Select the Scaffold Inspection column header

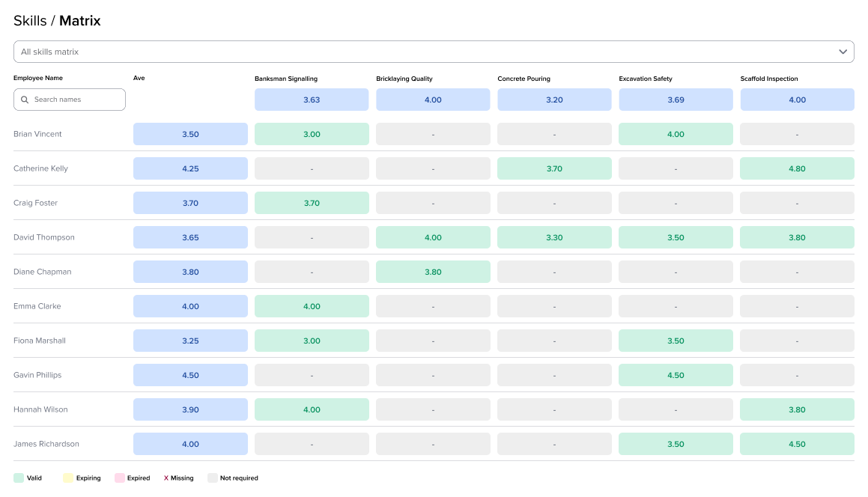[x=768, y=79]
